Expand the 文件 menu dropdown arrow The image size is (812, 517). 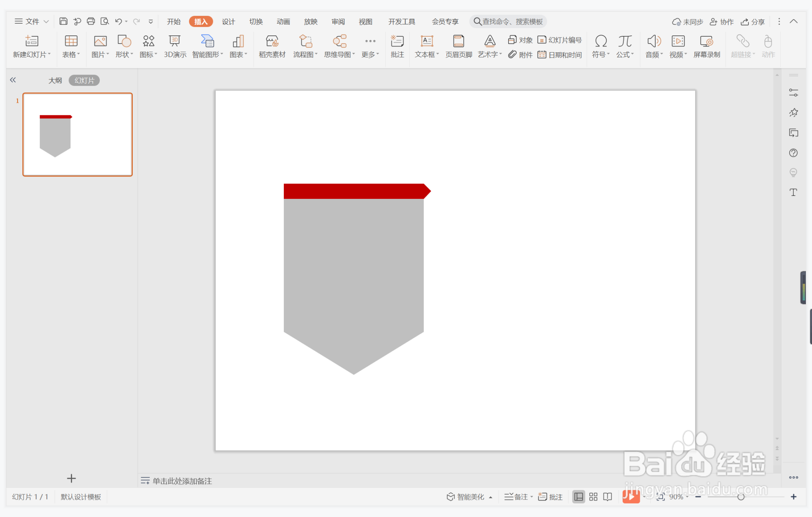[46, 22]
